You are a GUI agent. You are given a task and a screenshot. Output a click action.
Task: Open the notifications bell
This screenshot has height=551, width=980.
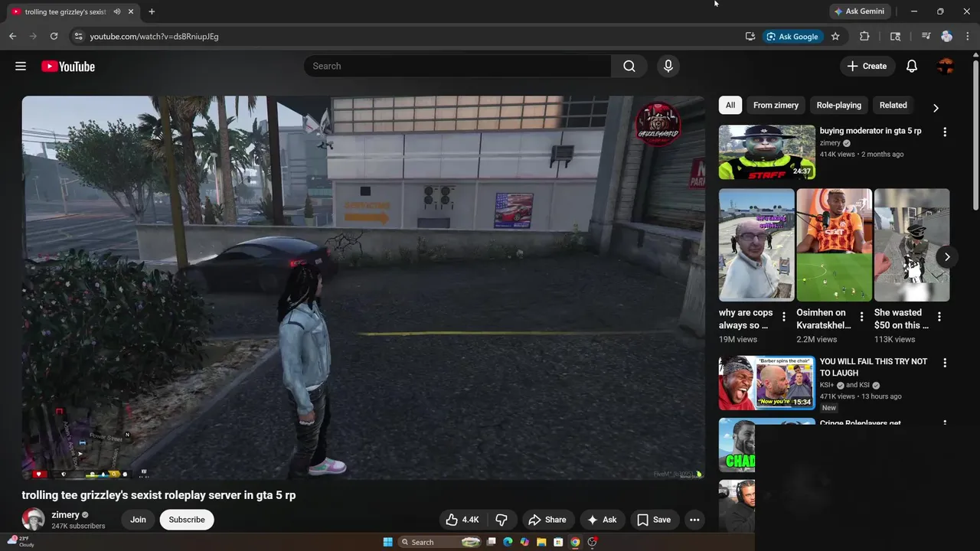pyautogui.click(x=912, y=67)
